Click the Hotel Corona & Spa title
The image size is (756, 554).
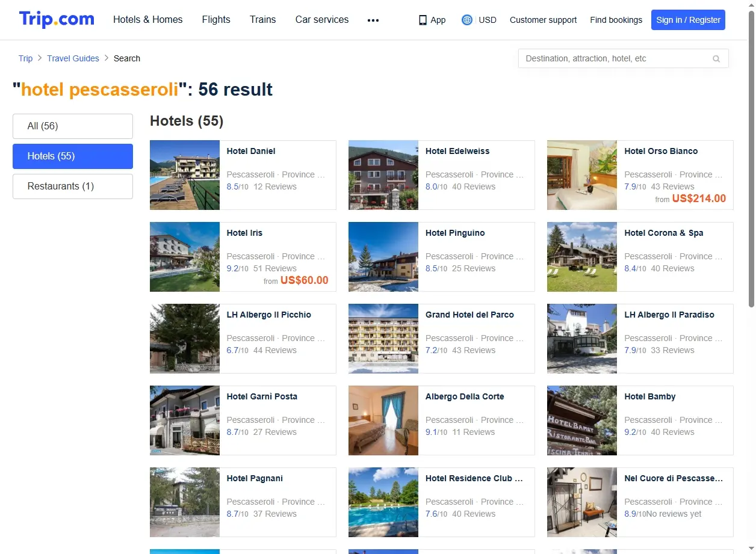664,233
